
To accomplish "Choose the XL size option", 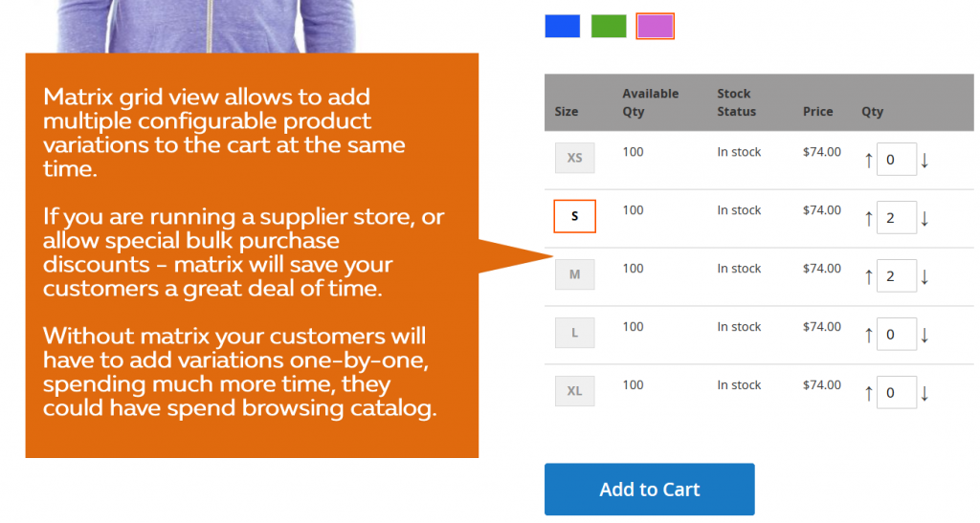I will [574, 391].
